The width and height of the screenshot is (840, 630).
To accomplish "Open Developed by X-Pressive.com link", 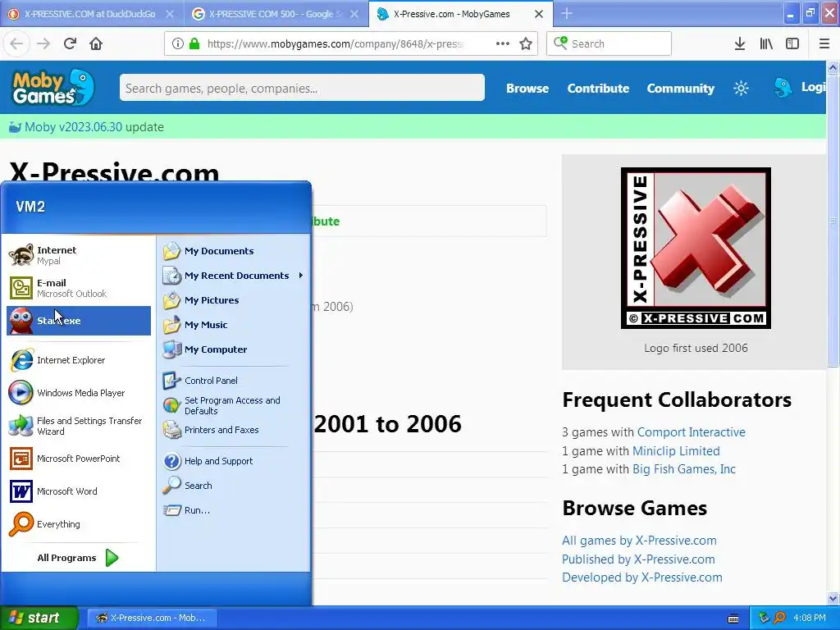I will [x=641, y=577].
